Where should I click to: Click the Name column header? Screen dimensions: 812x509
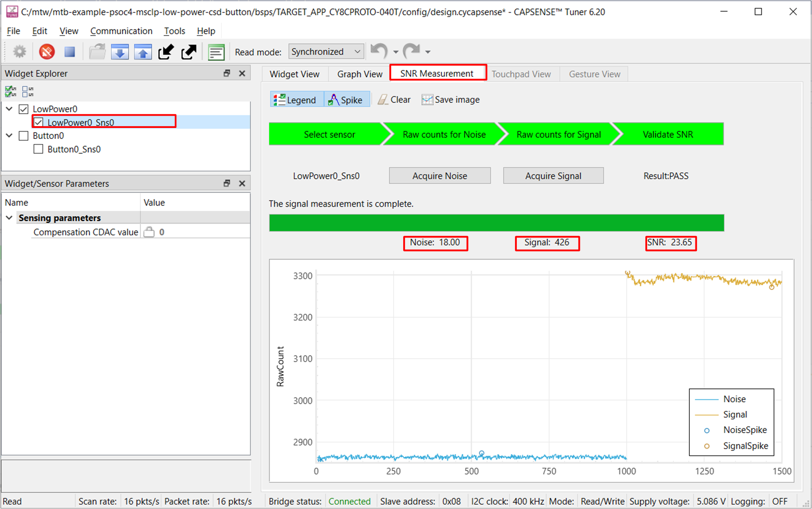click(x=71, y=202)
